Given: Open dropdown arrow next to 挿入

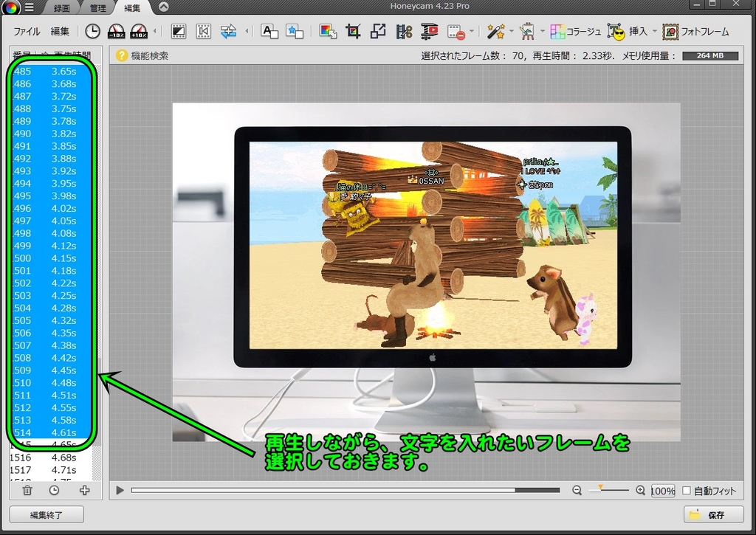Looking at the screenshot, I should [655, 31].
